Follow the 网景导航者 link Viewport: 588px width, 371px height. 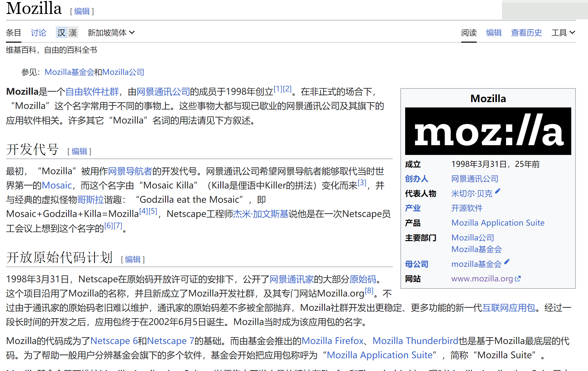(130, 171)
